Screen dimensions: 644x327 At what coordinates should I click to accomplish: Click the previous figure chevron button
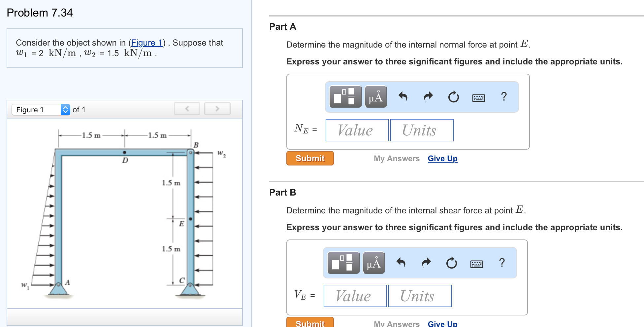click(187, 108)
